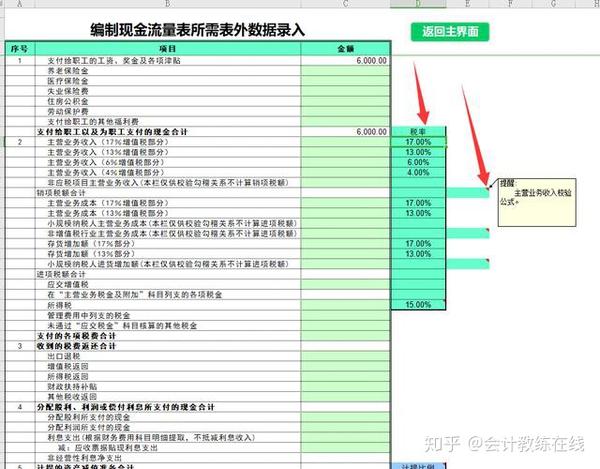Click the 利息支出(根据财务费用科目明细提取) label
This screenshot has width=600, height=469.
coord(151,438)
